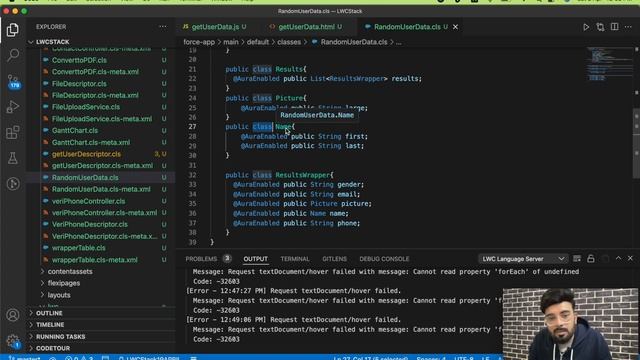Screen dimensions: 640x360
Task: Click ResultsWrapper class name on line 32
Action: click(x=302, y=175)
